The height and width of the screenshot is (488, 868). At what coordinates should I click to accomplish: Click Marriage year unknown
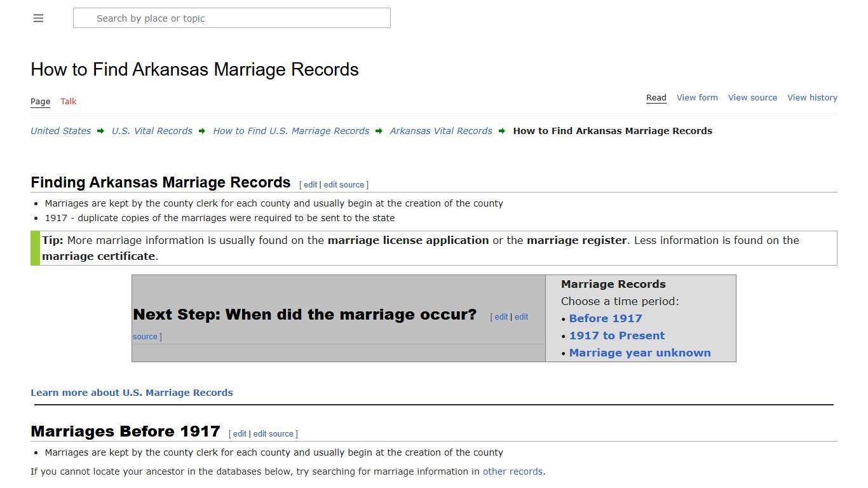pos(640,353)
